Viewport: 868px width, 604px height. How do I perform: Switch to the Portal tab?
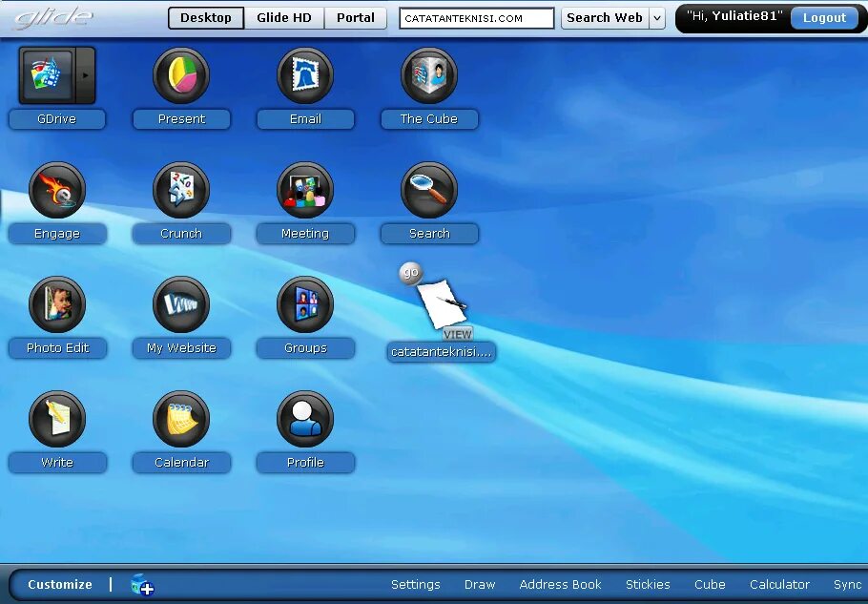(356, 18)
